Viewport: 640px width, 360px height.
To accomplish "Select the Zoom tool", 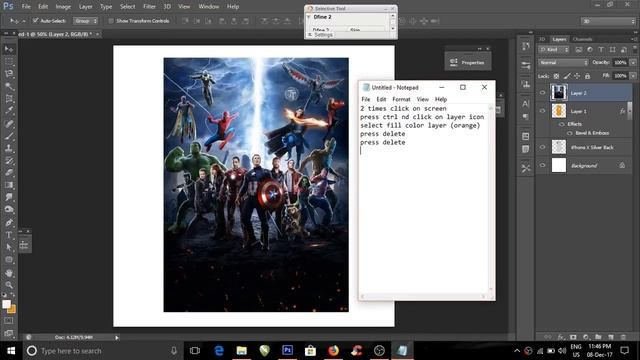I will point(9,285).
